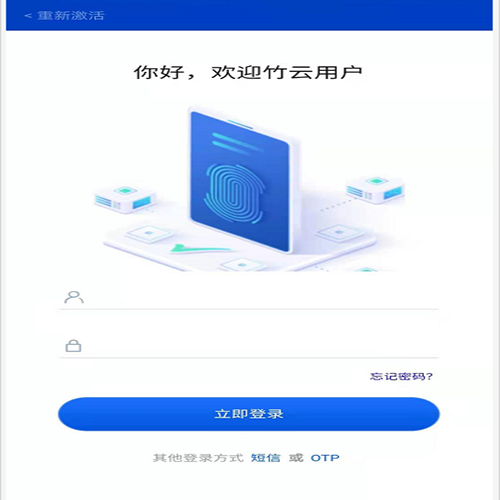Tap the back arrow in the header
The image size is (500, 500).
tap(28, 16)
